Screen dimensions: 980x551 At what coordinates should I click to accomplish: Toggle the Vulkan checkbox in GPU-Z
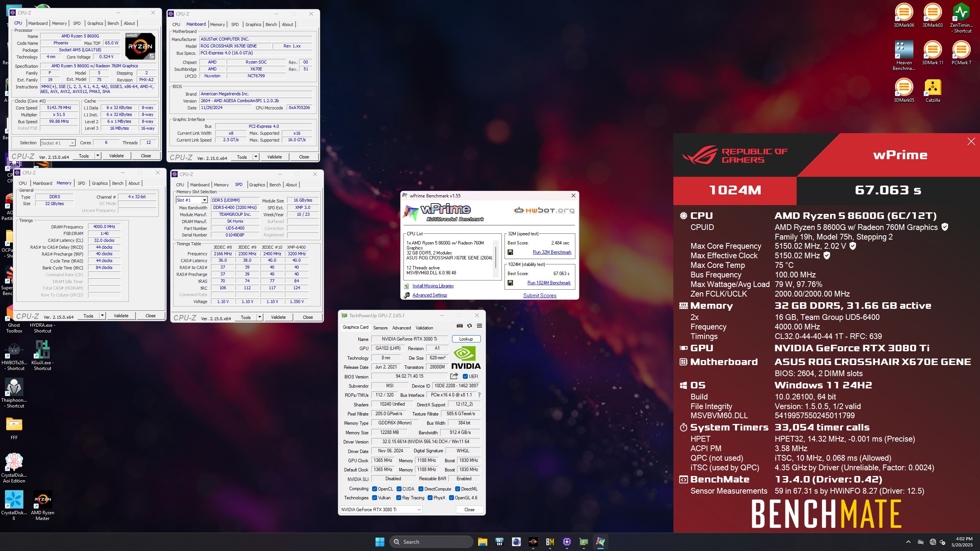(374, 498)
